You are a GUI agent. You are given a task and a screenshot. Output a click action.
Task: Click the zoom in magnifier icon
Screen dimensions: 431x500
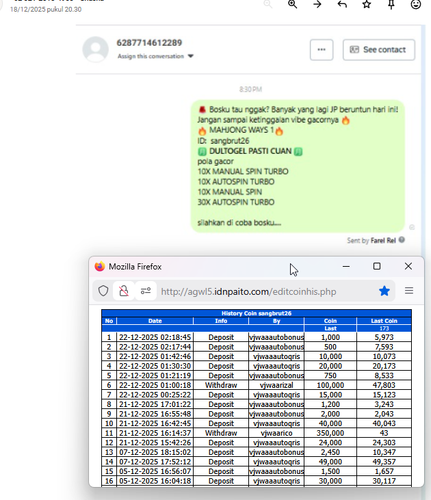pyautogui.click(x=292, y=4)
